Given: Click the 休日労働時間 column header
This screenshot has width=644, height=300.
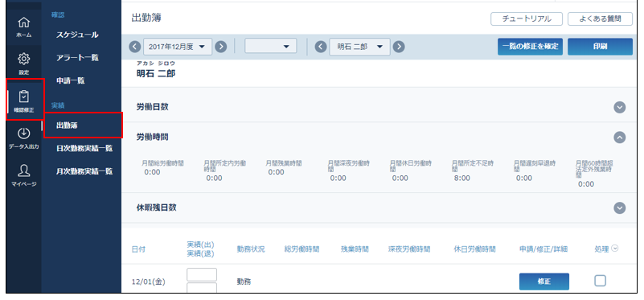Looking at the screenshot, I should point(474,249).
